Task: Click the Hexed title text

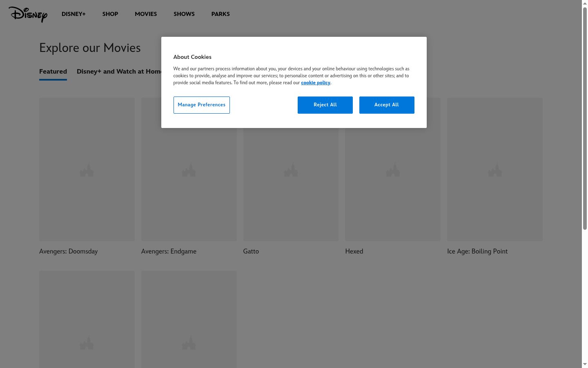Action: tap(354, 251)
